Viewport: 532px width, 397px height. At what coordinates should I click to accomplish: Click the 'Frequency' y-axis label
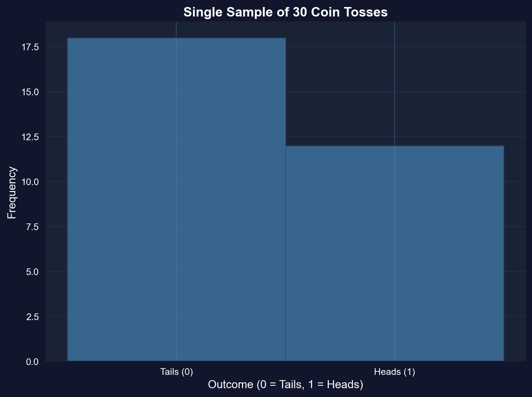click(x=12, y=193)
